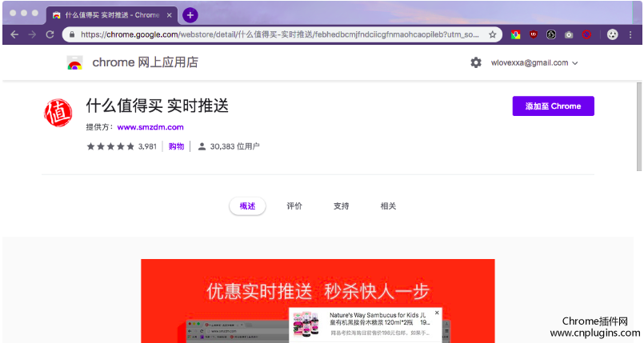This screenshot has height=343, width=644.
Task: Click the browser forward arrow
Action: (x=32, y=35)
